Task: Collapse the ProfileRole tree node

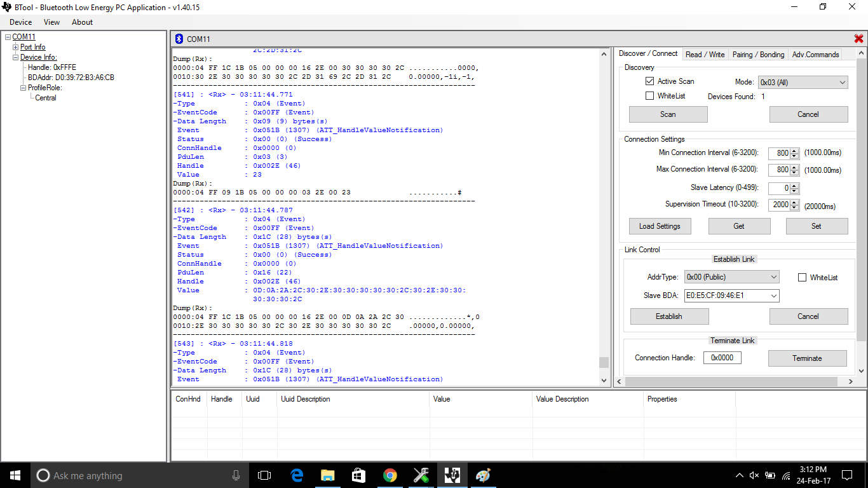Action: click(x=24, y=88)
